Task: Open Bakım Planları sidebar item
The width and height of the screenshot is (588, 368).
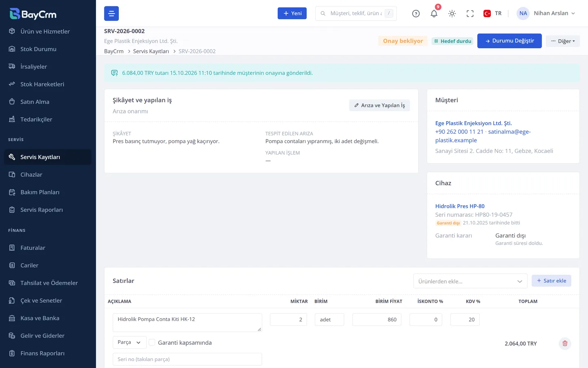Action: (x=48, y=192)
